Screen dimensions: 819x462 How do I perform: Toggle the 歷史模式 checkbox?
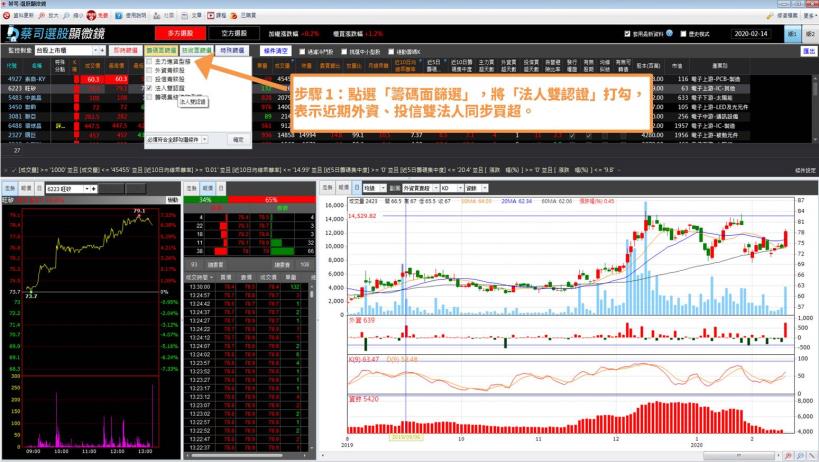(x=683, y=33)
